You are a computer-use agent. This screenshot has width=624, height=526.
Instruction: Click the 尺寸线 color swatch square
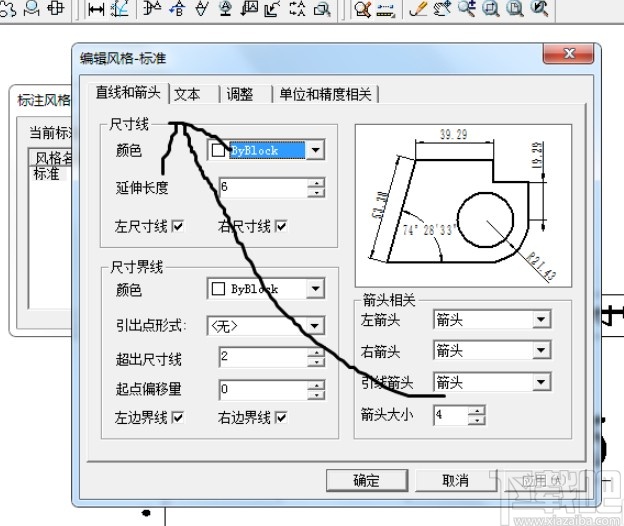[x=218, y=150]
